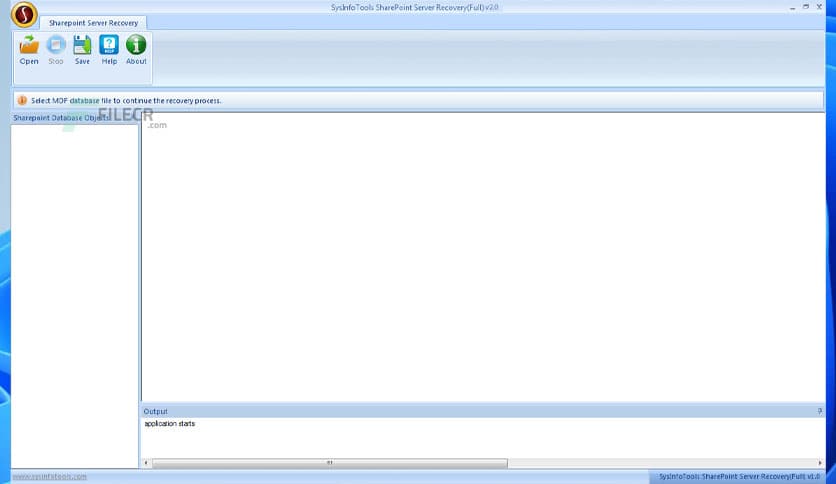Click the right arrow of the Output scrollbar

point(820,463)
